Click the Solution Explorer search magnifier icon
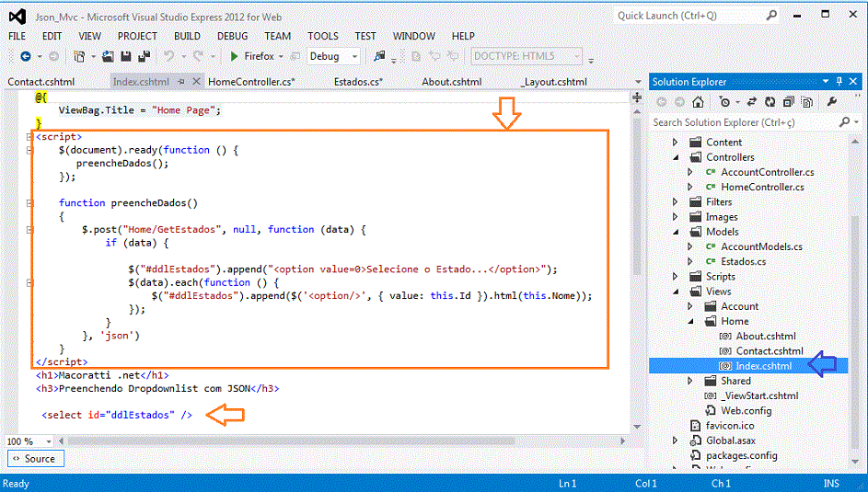 pyautogui.click(x=845, y=121)
